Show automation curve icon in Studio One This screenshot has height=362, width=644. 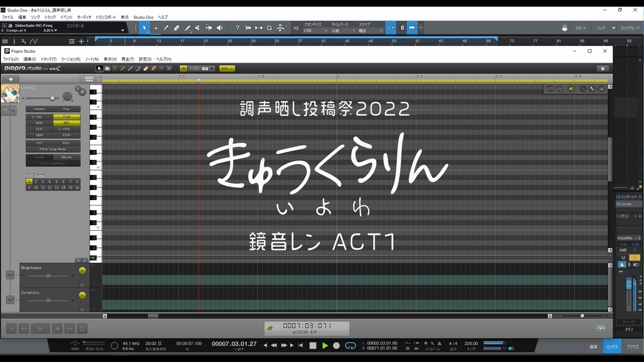click(34, 41)
